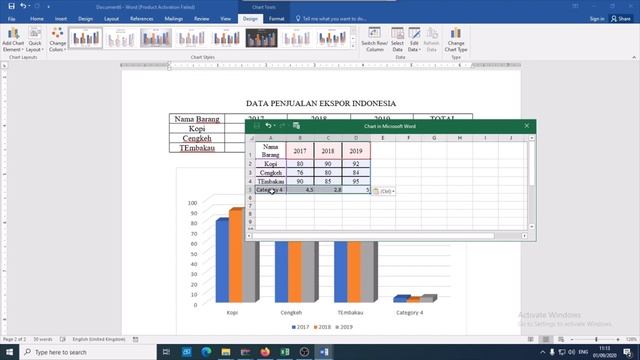Screen dimensions: 640x360
Task: Open Microsoft Edge from taskbar
Action: [206, 352]
